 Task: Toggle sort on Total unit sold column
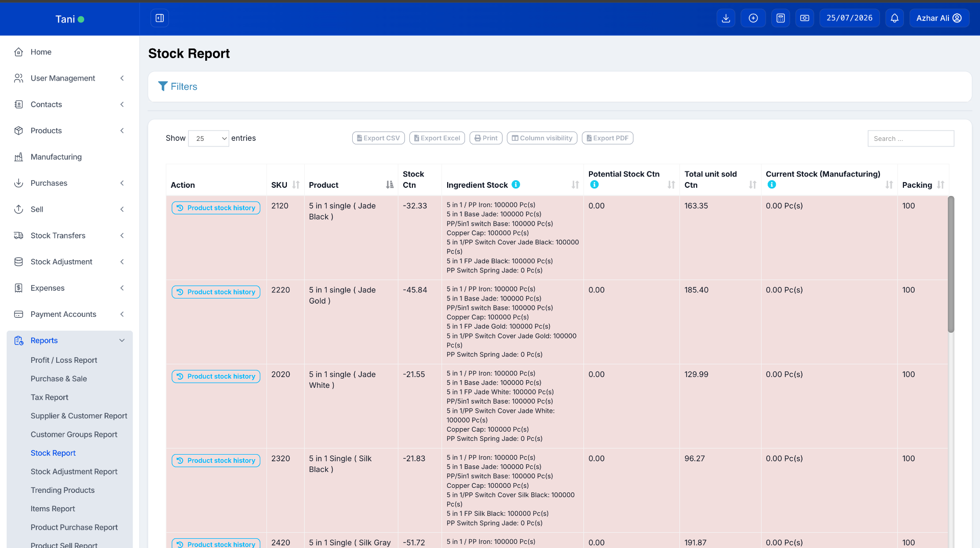pos(753,185)
